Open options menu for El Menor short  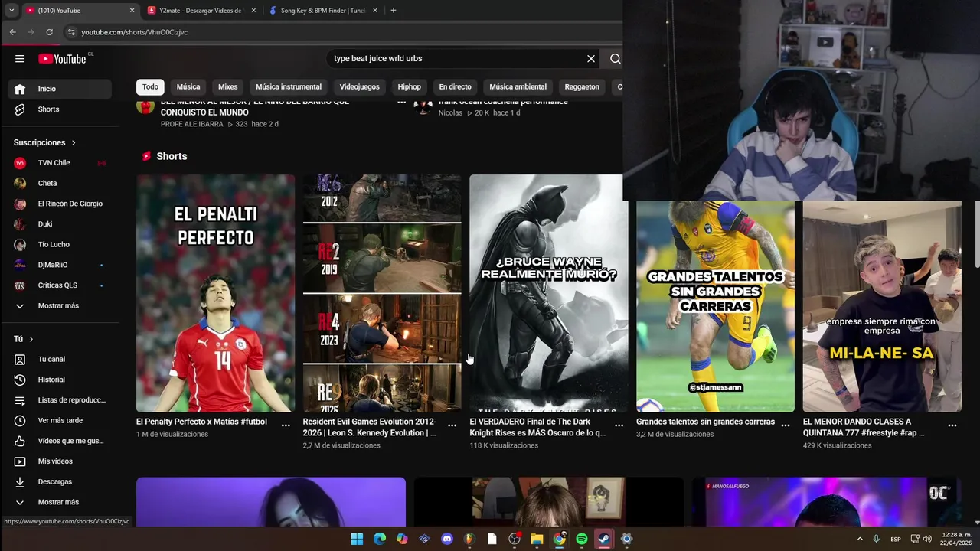(x=952, y=425)
